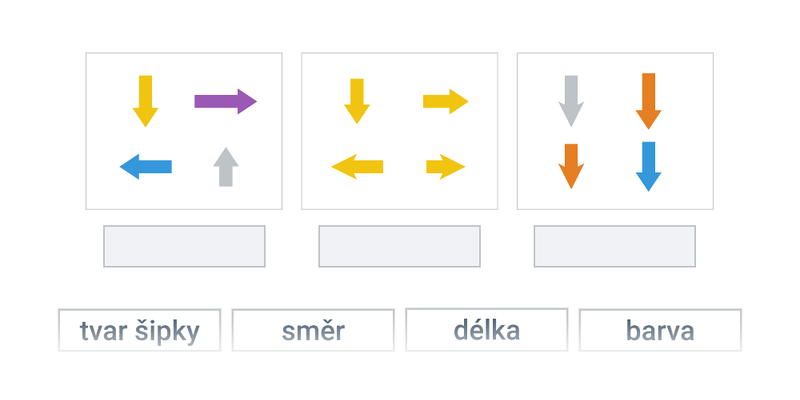
Task: Click the purple right-pointing arrow
Action: point(226,101)
